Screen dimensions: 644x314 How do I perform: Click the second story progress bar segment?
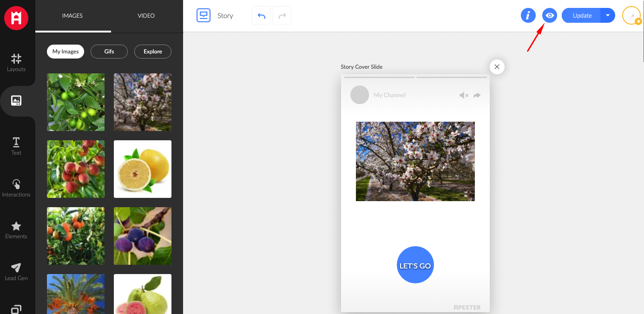pyautogui.click(x=452, y=77)
